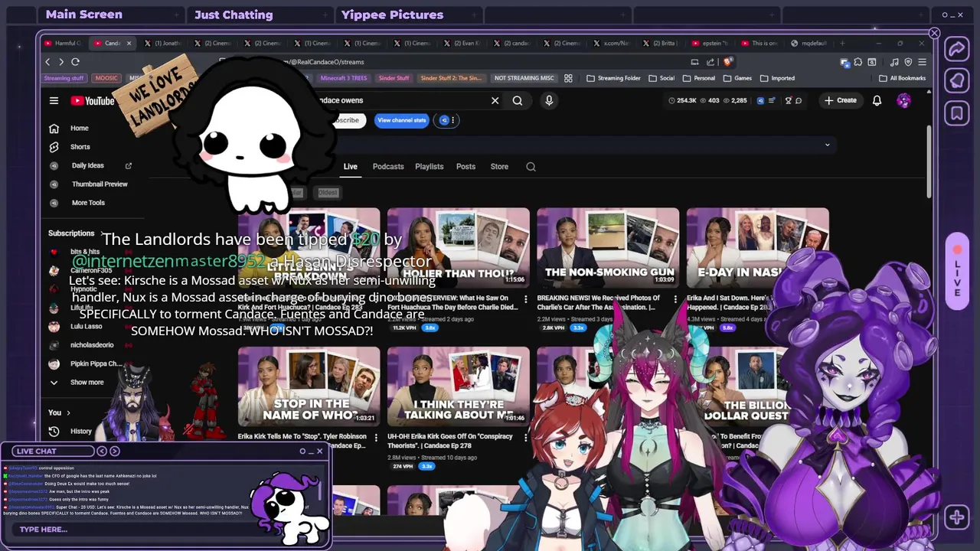Click the bookmark icon on right panel
The image size is (980, 551).
tap(957, 114)
